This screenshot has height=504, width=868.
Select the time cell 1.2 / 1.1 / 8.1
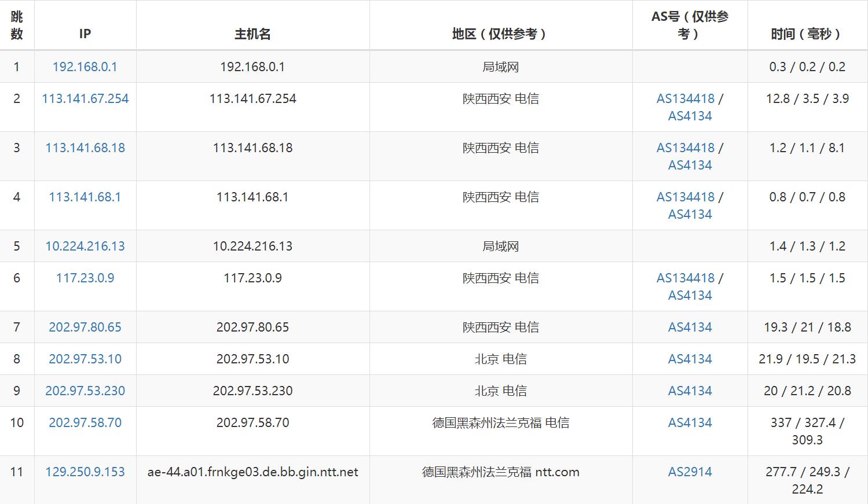[x=808, y=156]
